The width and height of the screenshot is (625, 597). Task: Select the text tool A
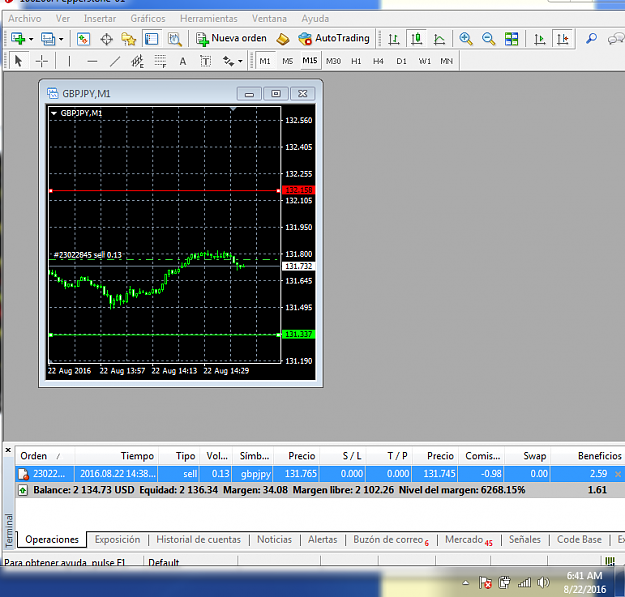coord(183,61)
